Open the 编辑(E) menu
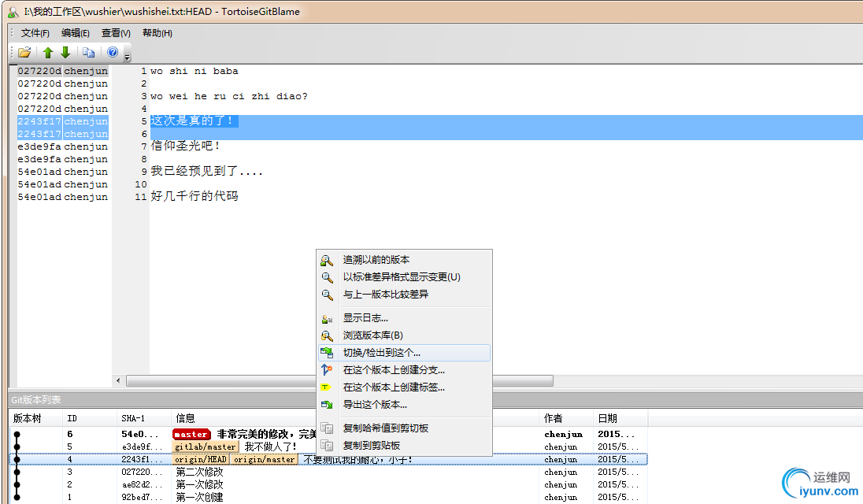 pos(76,33)
